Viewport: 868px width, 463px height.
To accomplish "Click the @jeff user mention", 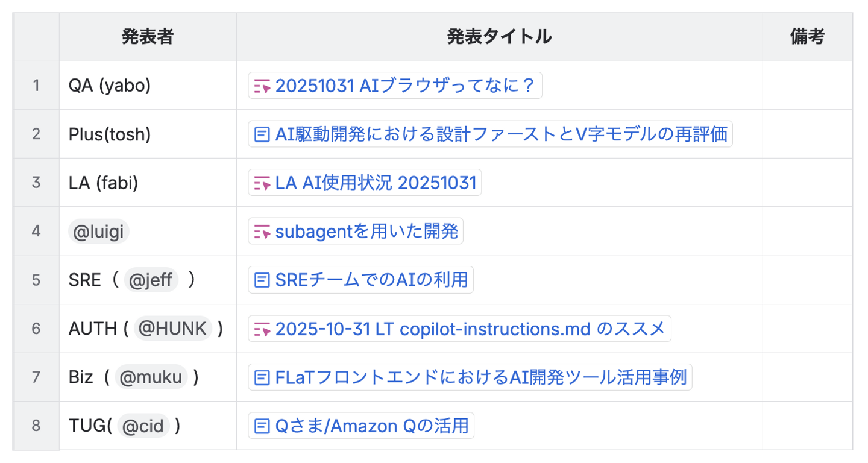I will 151,280.
